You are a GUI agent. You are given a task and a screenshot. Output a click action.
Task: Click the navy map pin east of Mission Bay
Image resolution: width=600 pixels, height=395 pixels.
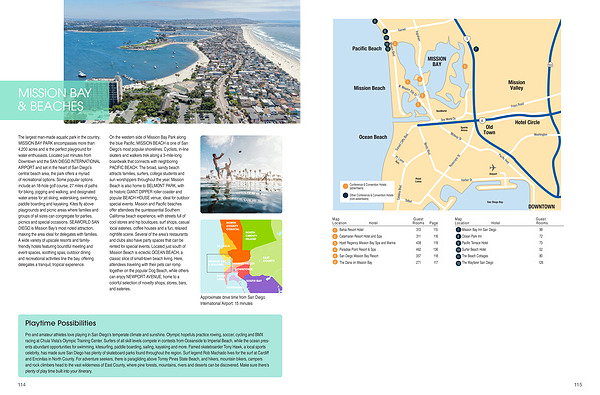[476, 49]
